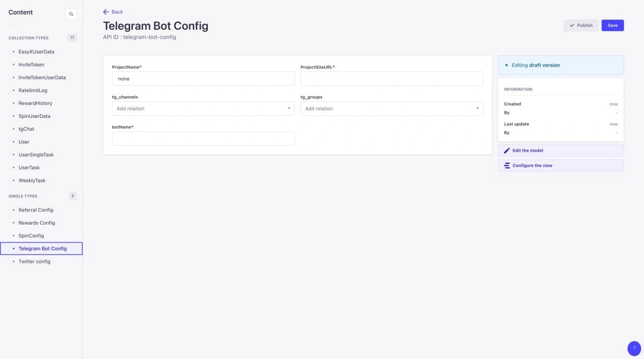Click the Last update label
The width and height of the screenshot is (644, 359).
(x=516, y=124)
